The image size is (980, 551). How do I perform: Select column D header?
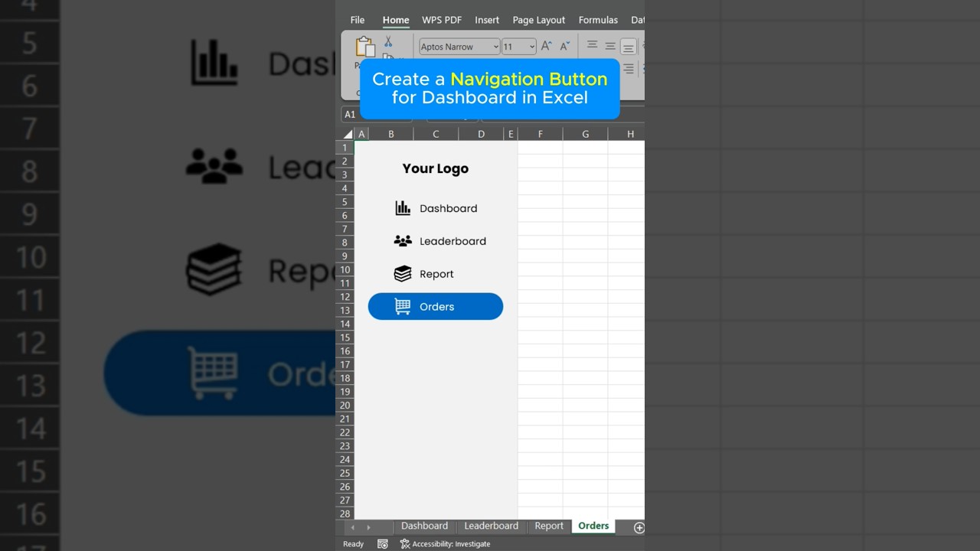tap(481, 134)
